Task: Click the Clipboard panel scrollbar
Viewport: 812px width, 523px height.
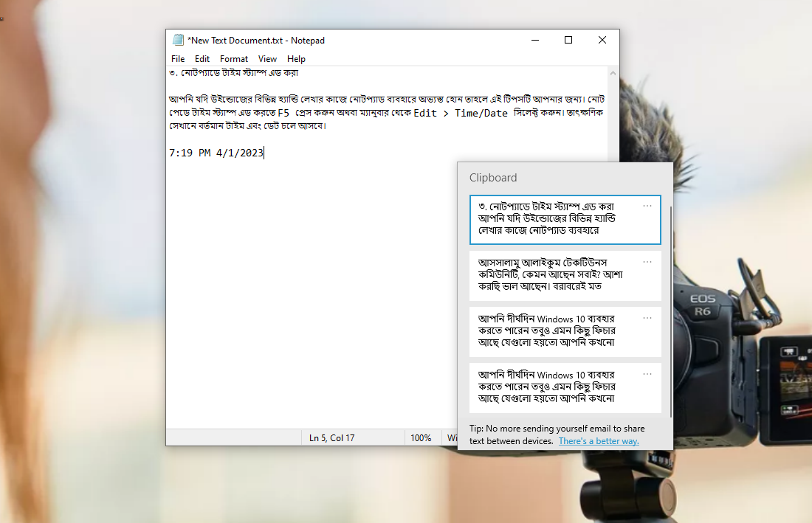Action: [671, 311]
